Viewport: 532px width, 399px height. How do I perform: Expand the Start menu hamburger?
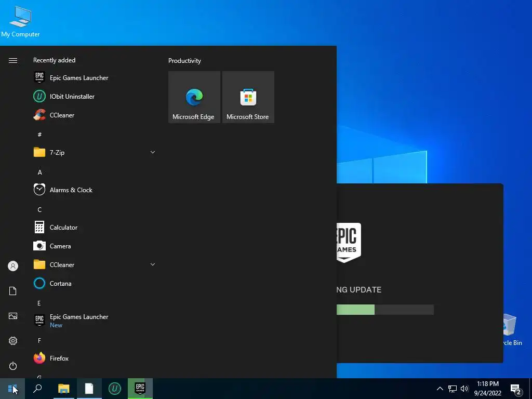point(13,60)
